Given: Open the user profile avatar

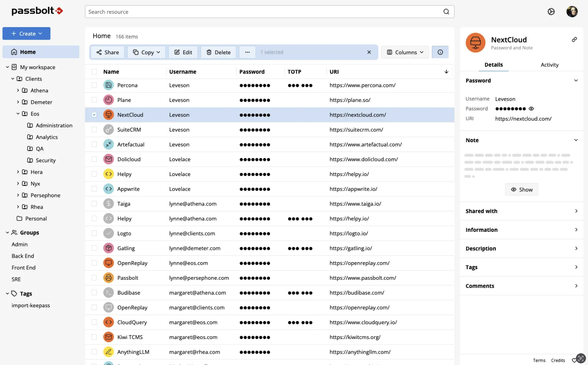Looking at the screenshot, I should click(x=572, y=12).
